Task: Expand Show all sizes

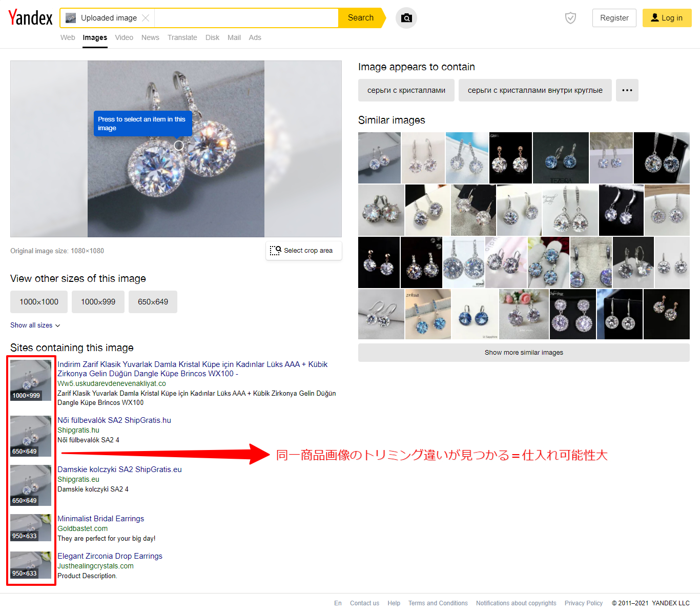Action: pos(35,325)
